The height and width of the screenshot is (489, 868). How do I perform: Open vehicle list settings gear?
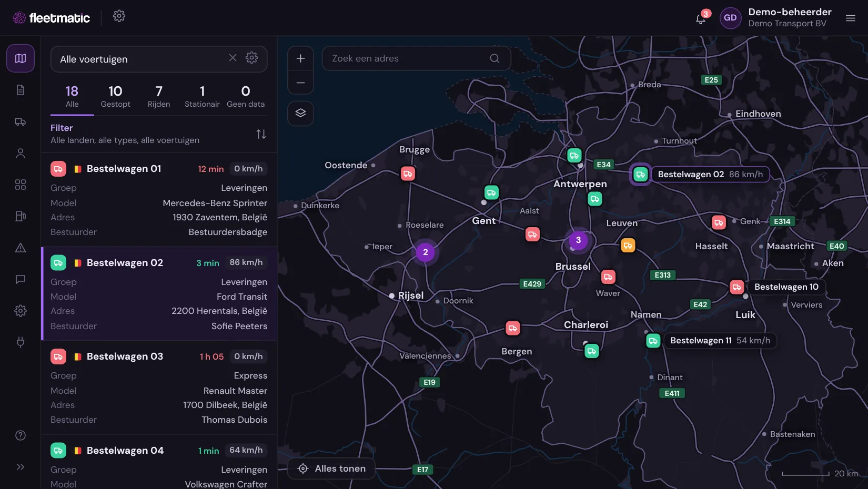(x=252, y=58)
